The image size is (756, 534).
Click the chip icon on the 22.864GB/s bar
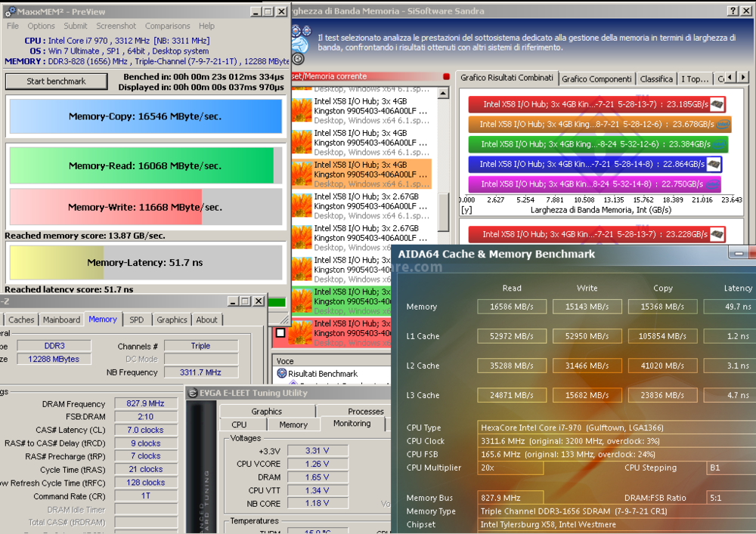(713, 164)
